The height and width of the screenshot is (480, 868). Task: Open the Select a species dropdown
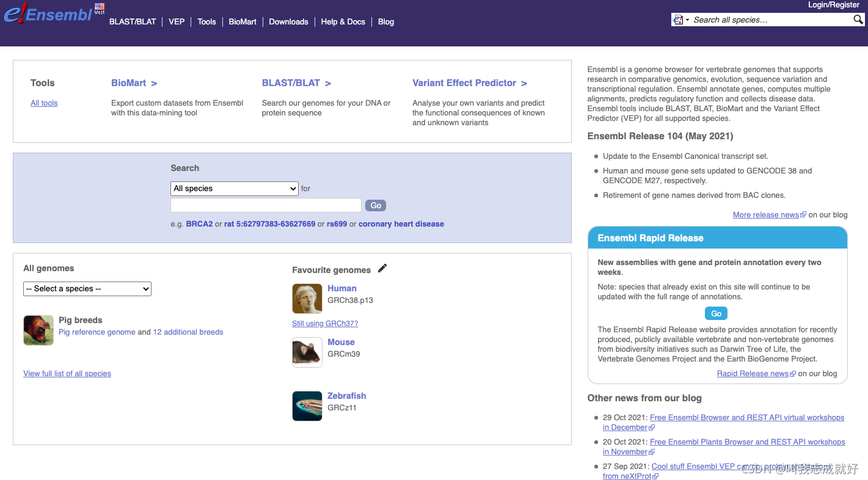87,289
